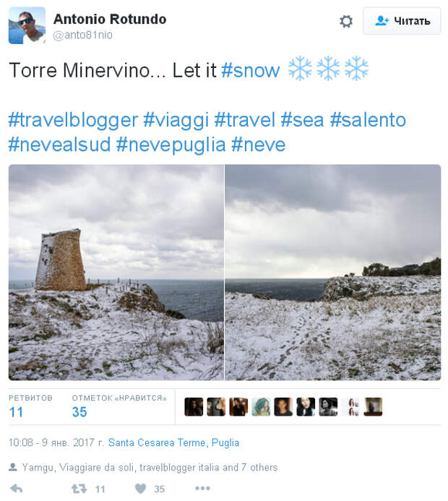Viewport: 448px width, 501px height.
Task: Open Antonio Rotundo's profile avatar
Action: pos(27,25)
